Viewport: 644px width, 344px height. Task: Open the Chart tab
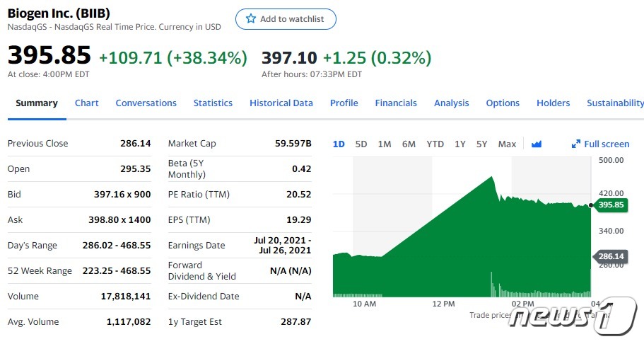tap(87, 103)
